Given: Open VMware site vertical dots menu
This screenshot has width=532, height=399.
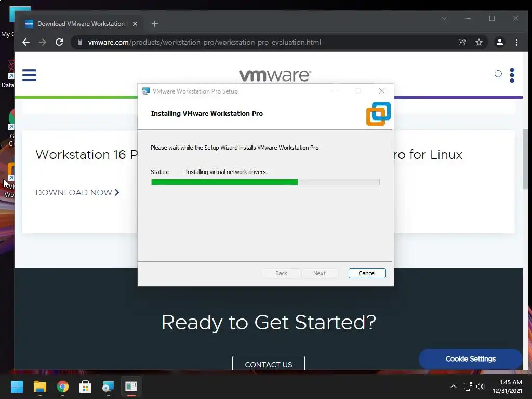Looking at the screenshot, I should tap(512, 75).
